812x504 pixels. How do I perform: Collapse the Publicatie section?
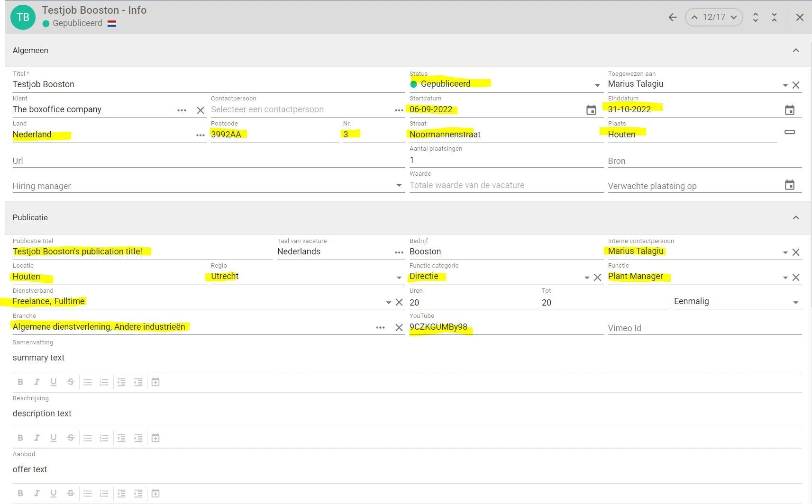795,217
